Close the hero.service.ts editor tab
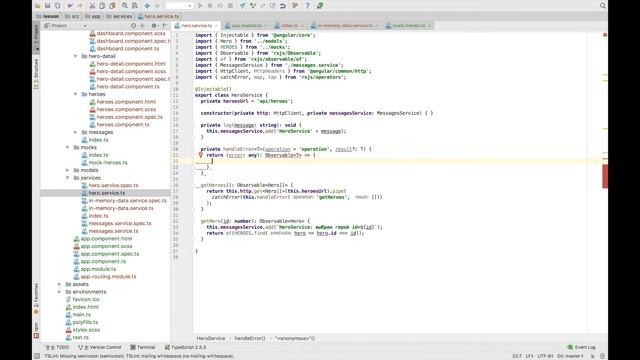This screenshot has width=640, height=360. point(216,26)
